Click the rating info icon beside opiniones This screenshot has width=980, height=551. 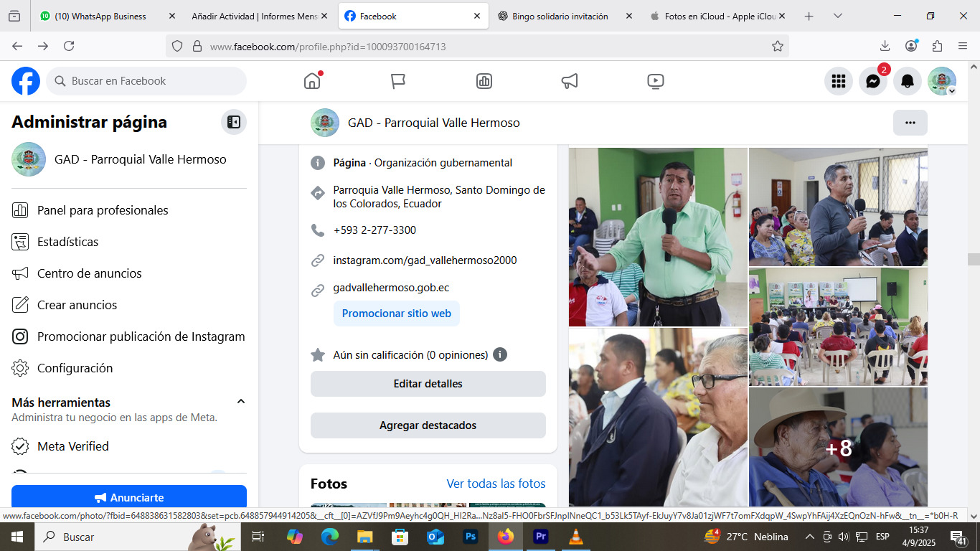pos(500,354)
